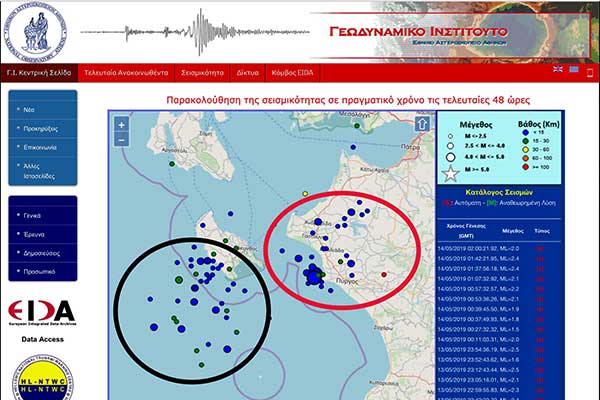Screen dimensions: 600x400
Task: Zoom out on the seismicity map
Action: click(121, 140)
